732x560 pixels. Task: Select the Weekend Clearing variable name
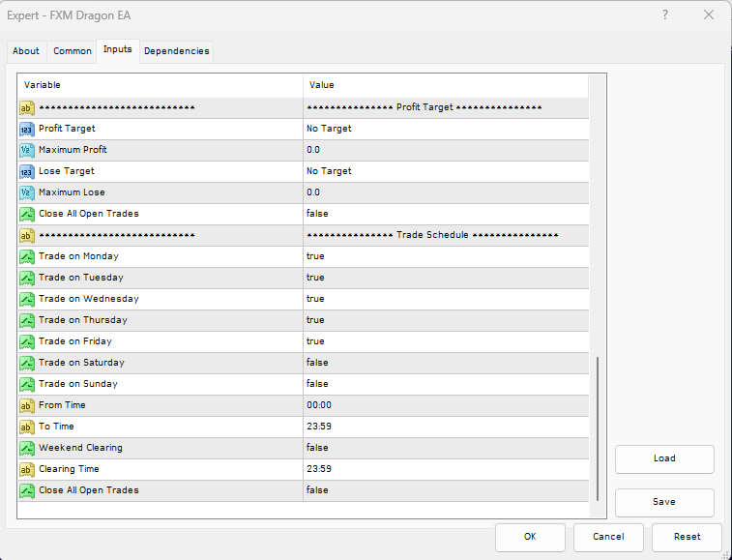click(80, 448)
